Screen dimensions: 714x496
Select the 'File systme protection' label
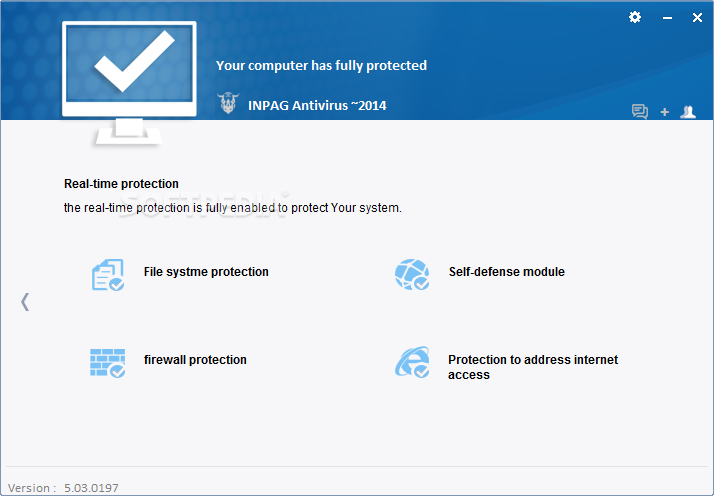pyautogui.click(x=206, y=272)
